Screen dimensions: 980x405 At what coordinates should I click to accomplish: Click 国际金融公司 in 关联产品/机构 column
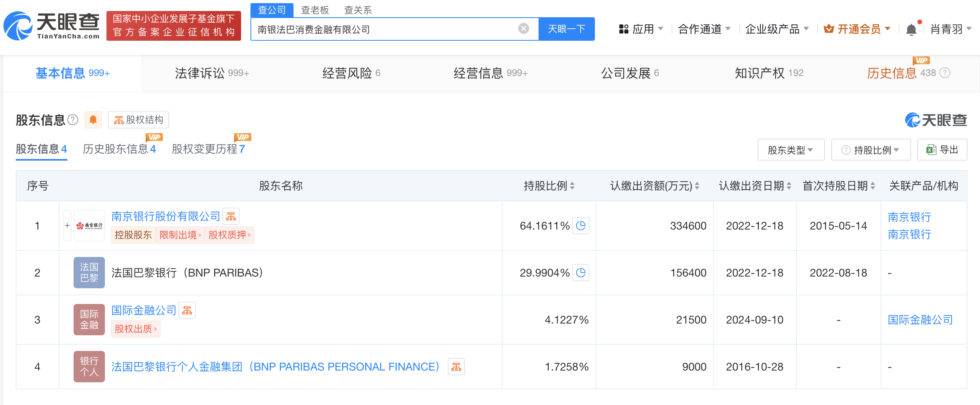click(x=920, y=320)
